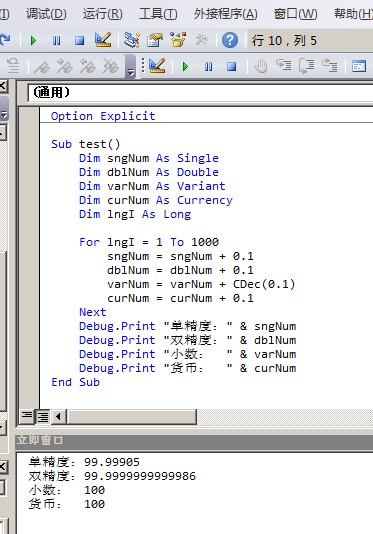Click the Next Bookmark icon
This screenshot has height=534, width=373.
(x=65, y=66)
